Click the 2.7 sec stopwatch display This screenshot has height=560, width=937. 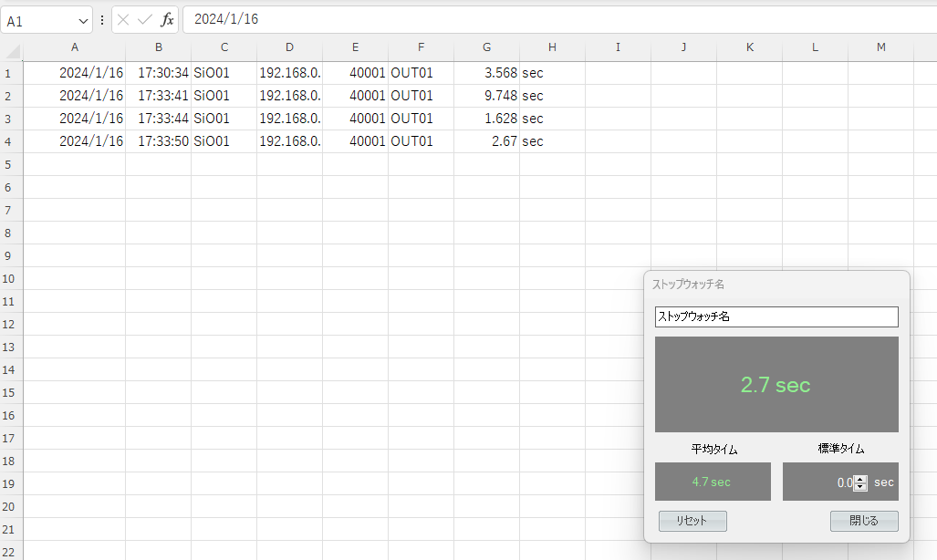tap(776, 384)
